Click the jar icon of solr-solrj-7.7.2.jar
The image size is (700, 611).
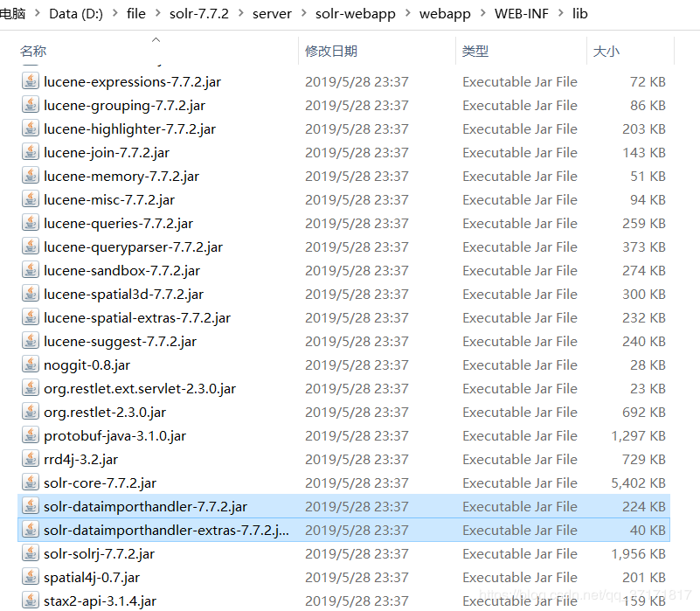point(31,554)
